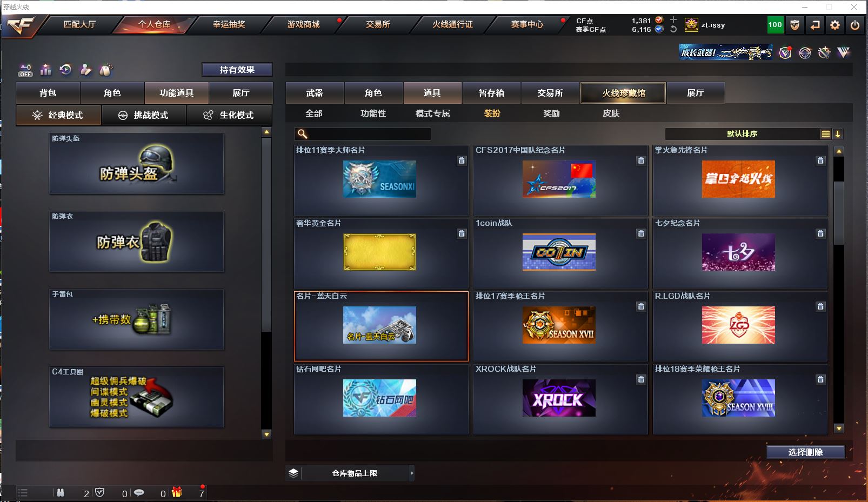Select the 生化模式 mode option
This screenshot has height=502, width=868.
coord(229,115)
